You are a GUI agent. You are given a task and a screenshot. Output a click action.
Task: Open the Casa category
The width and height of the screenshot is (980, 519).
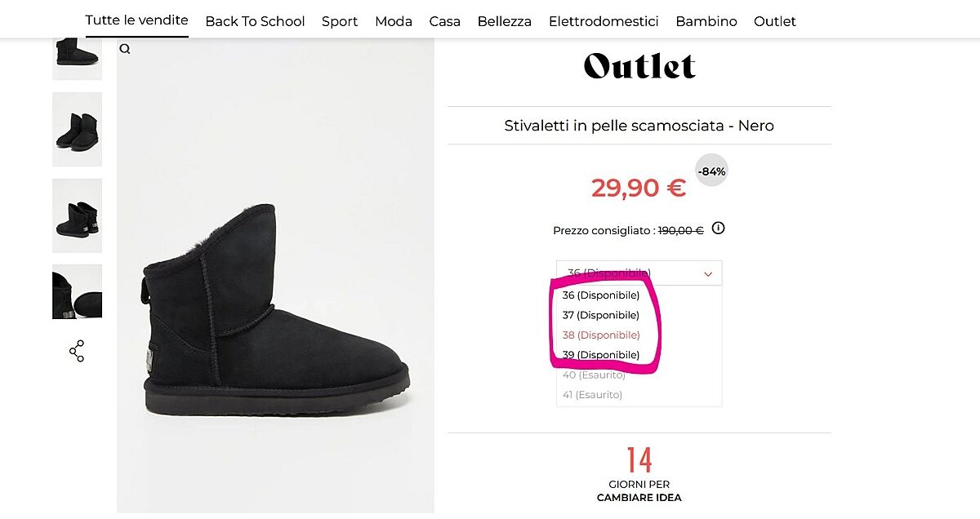(445, 21)
